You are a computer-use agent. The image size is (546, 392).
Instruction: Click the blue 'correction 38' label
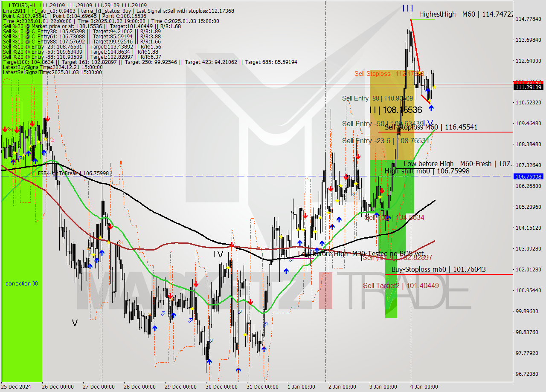tap(21, 283)
